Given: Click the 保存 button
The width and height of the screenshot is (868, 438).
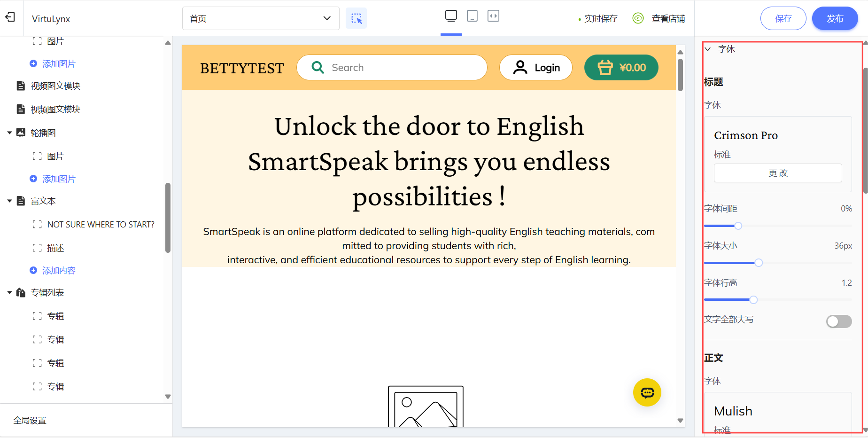Looking at the screenshot, I should [783, 18].
